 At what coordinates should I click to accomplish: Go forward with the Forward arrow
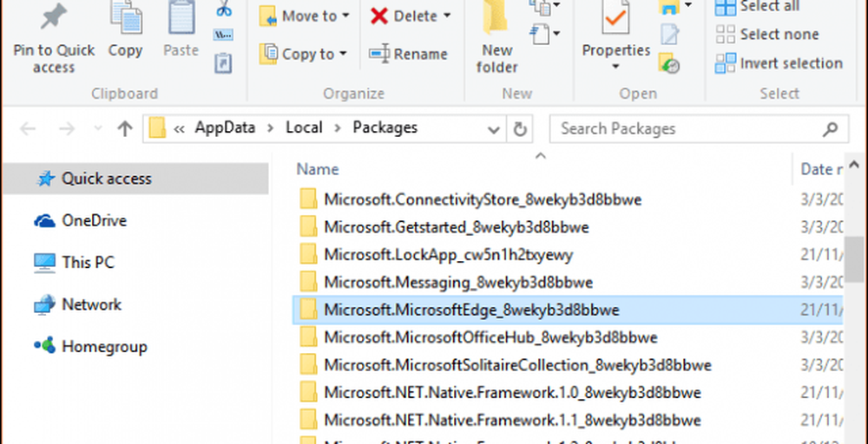coord(67,129)
